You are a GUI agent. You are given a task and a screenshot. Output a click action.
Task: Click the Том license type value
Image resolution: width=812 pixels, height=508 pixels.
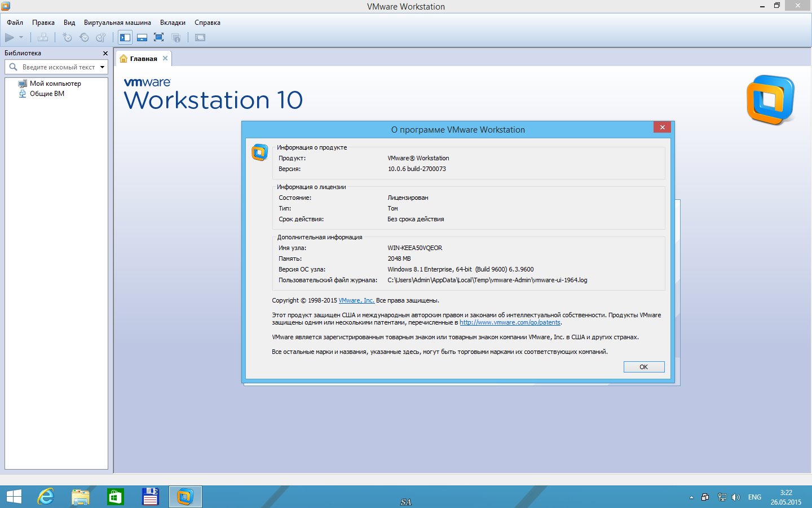[x=392, y=208]
